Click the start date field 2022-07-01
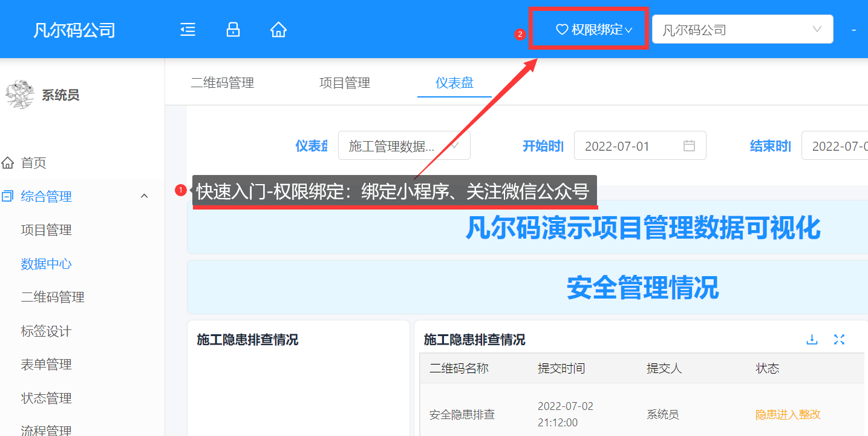Image resolution: width=868 pixels, height=436 pixels. tap(626, 146)
